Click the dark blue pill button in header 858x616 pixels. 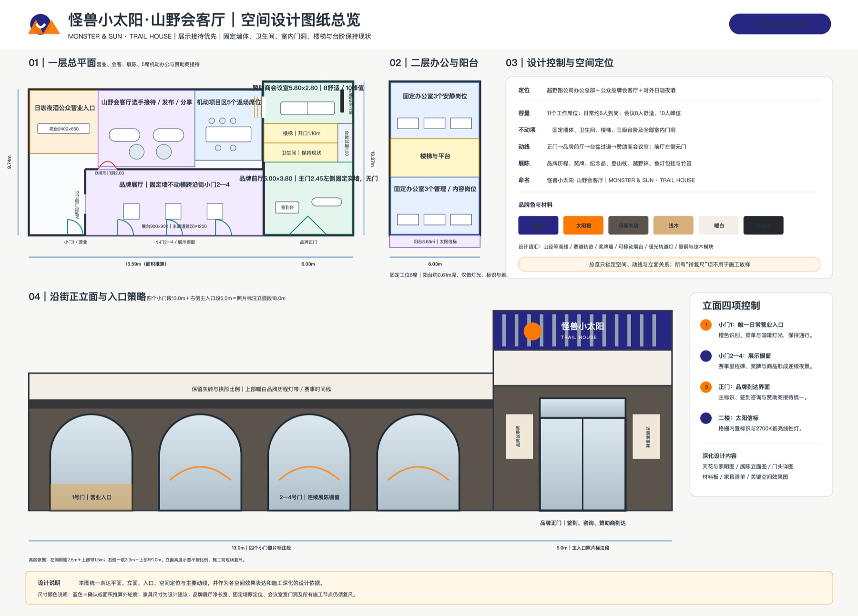pos(780,24)
